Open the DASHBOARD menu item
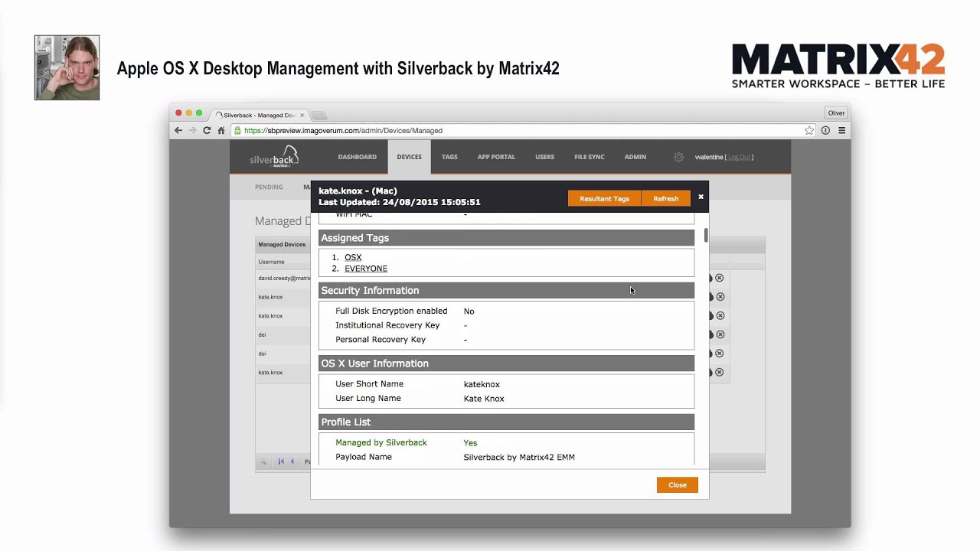This screenshot has height=551, width=980. (357, 157)
